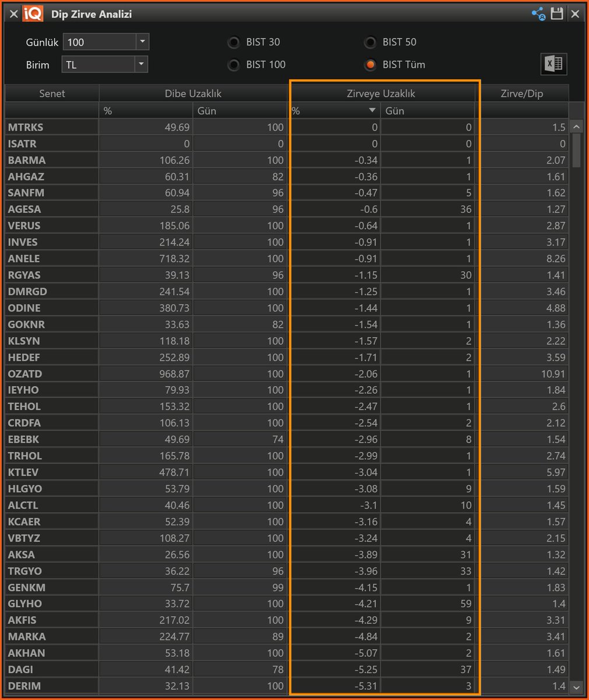Select the HLGYO row

(x=287, y=488)
